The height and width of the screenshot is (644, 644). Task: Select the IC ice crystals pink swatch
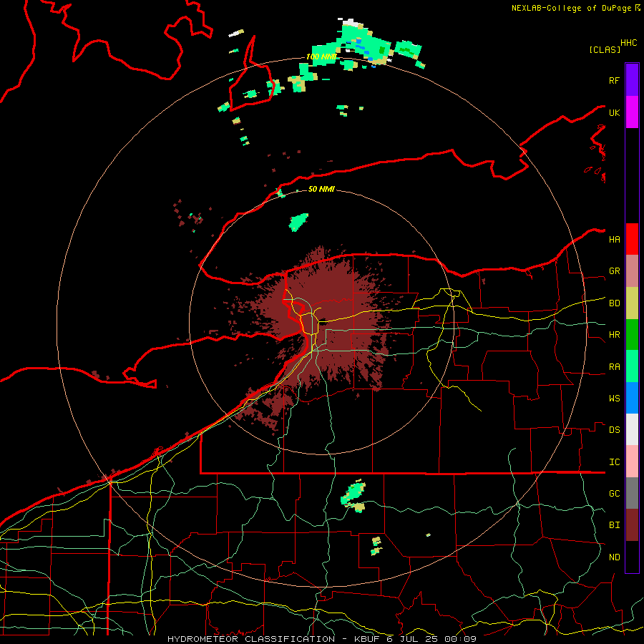tap(632, 462)
